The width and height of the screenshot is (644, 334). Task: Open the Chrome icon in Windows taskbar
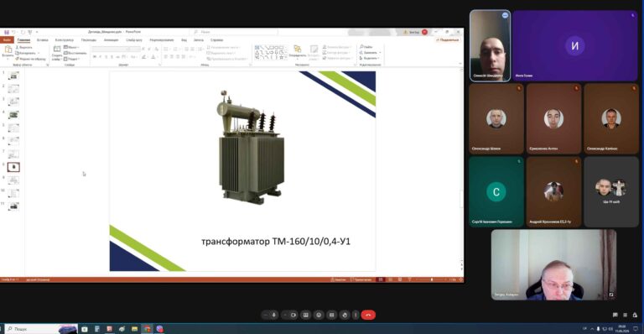pos(147,329)
